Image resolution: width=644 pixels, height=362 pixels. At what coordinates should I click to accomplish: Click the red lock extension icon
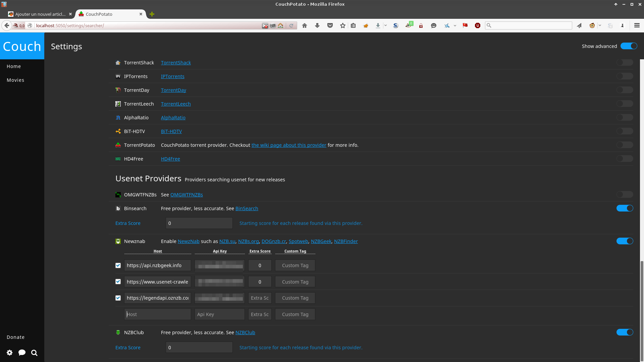point(421,25)
